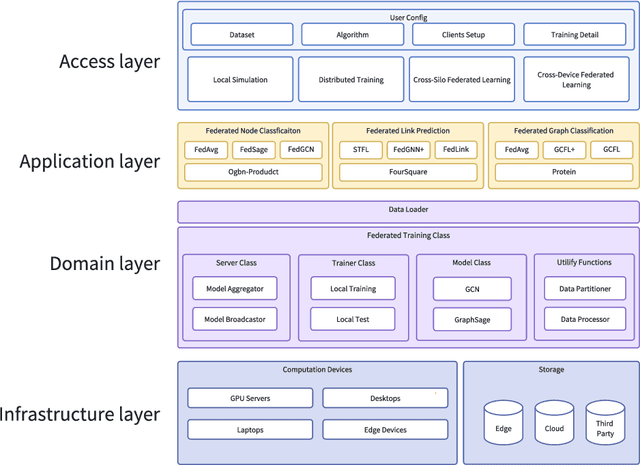Click the Data Loader bar
The image size is (640, 465).
tap(408, 212)
